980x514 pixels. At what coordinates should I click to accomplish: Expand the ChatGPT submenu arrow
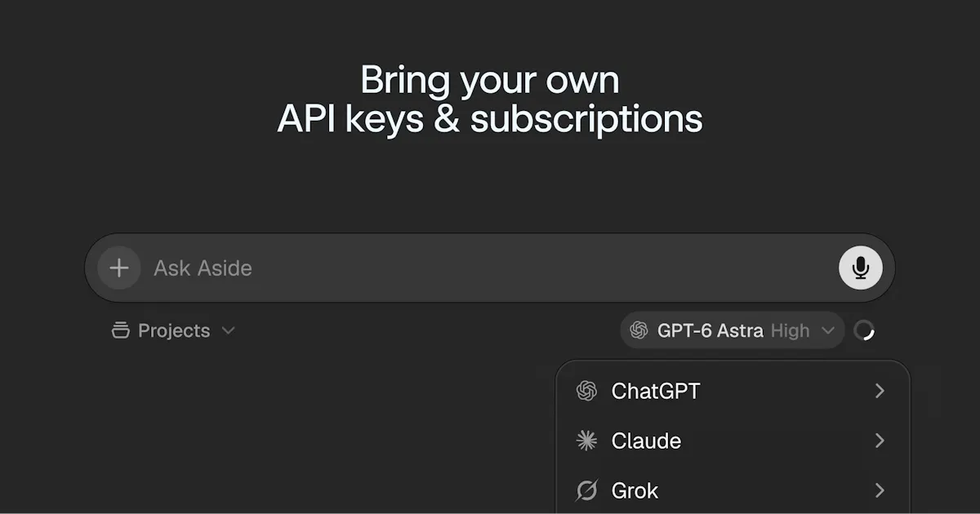880,391
